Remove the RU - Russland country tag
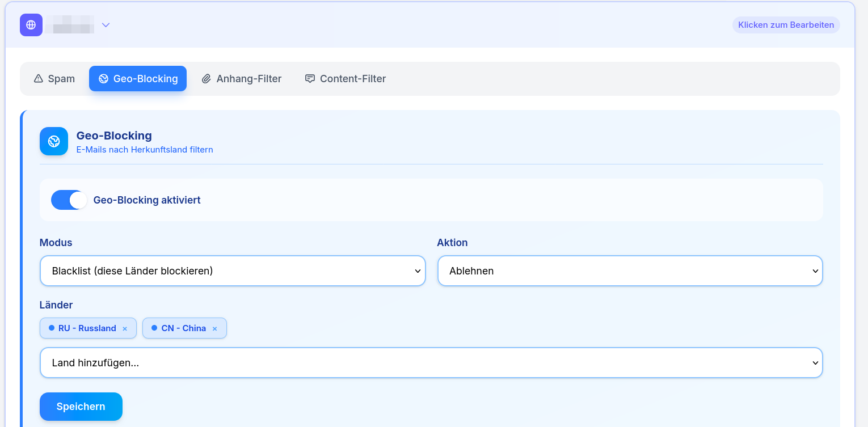Viewport: 868px width, 427px height. coord(125,329)
